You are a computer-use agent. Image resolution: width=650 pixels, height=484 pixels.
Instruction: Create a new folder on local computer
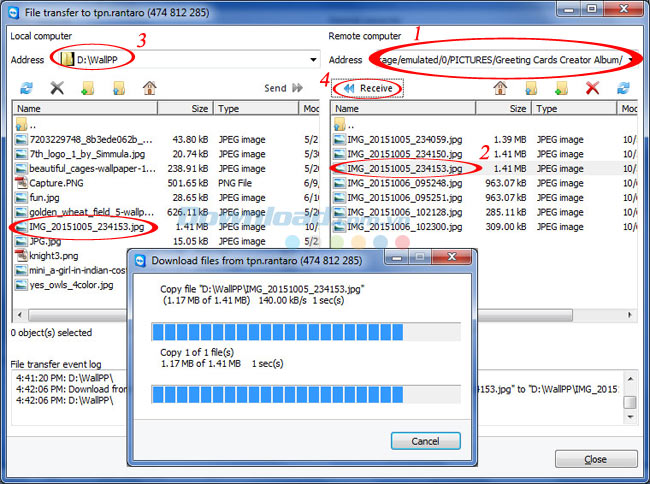coord(88,89)
